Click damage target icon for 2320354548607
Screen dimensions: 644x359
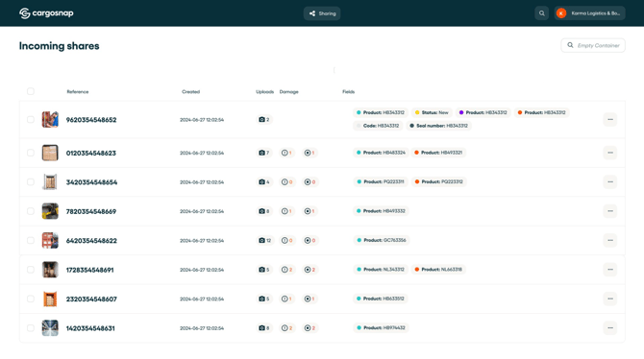click(308, 299)
